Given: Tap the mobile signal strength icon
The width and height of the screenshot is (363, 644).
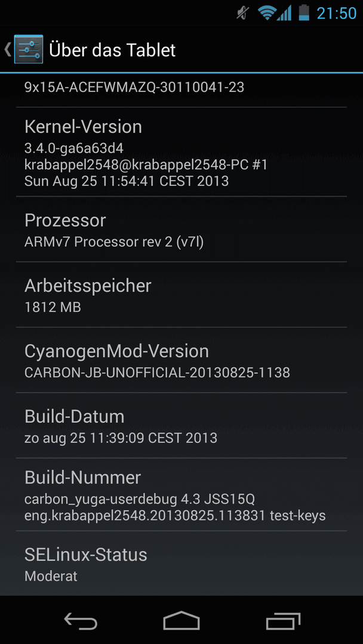Looking at the screenshot, I should (x=284, y=13).
